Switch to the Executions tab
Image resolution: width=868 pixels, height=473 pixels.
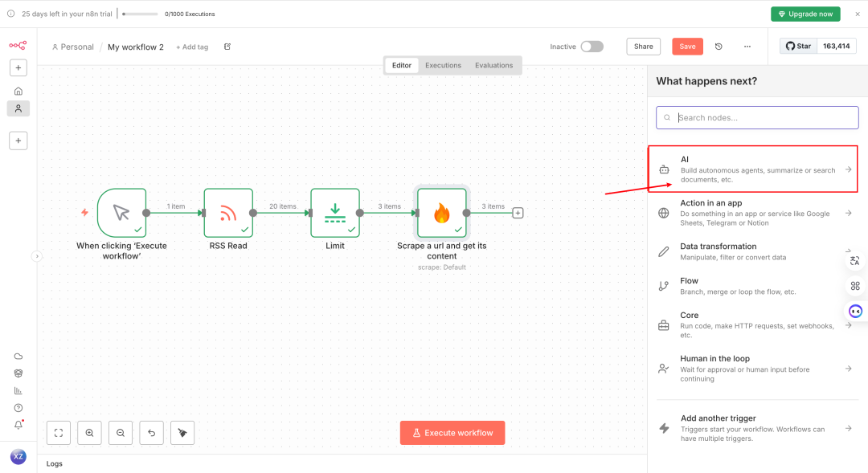[x=443, y=65]
